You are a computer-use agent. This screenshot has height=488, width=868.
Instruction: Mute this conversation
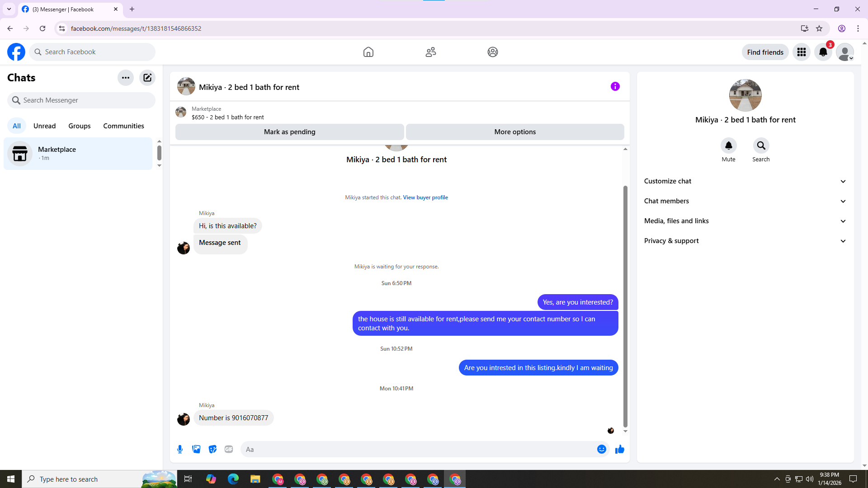728,145
